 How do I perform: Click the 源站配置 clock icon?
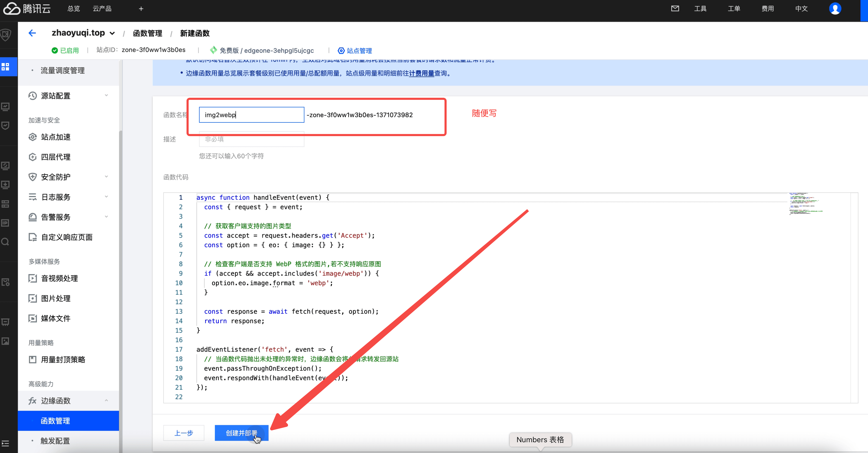pos(32,96)
